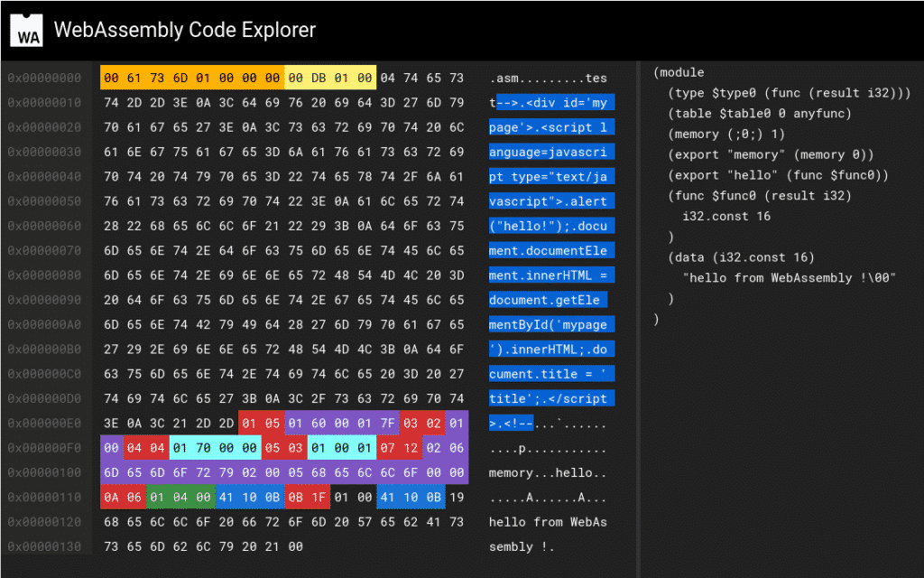Select the yellow highlighted bytes 00 DB 01 00

[330, 78]
